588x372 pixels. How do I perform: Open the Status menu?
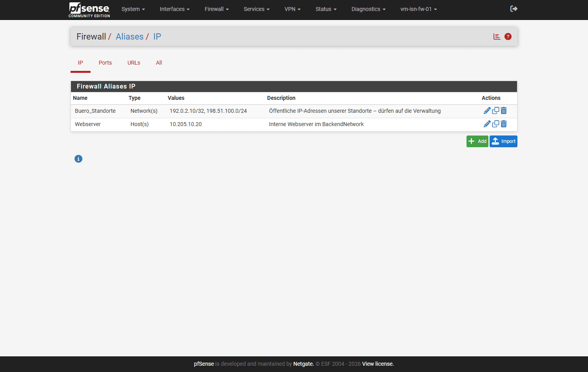pyautogui.click(x=326, y=9)
